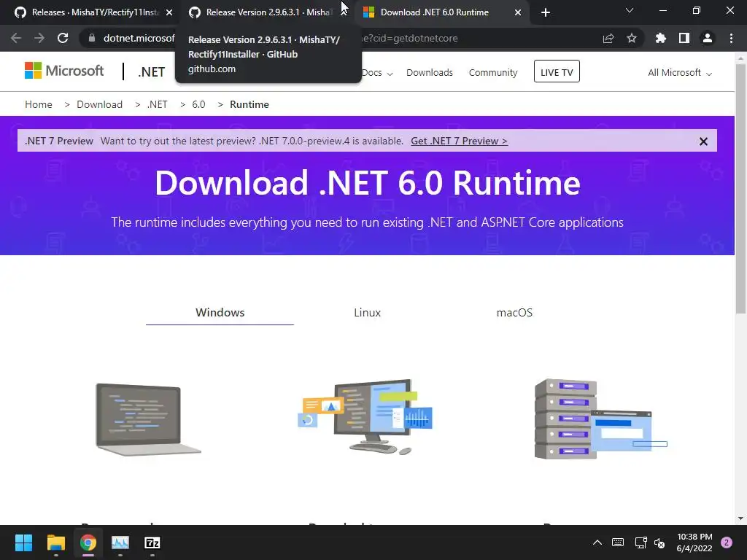Click the page vertical scrollbar thumb
747x560 pixels.
(740, 188)
